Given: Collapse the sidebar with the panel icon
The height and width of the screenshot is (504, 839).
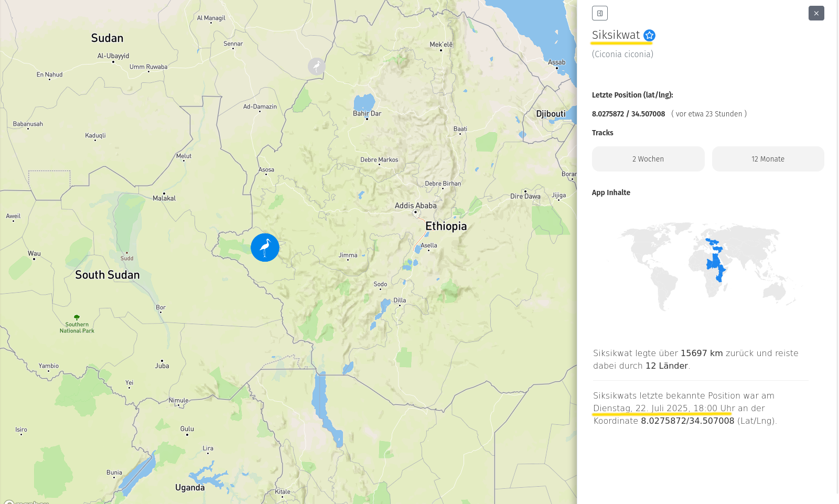Looking at the screenshot, I should click(599, 13).
